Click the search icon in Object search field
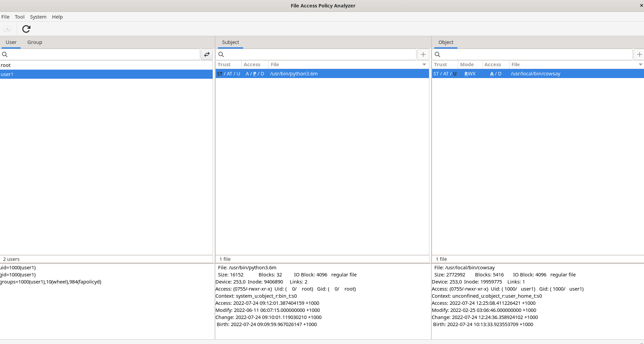 pos(437,54)
